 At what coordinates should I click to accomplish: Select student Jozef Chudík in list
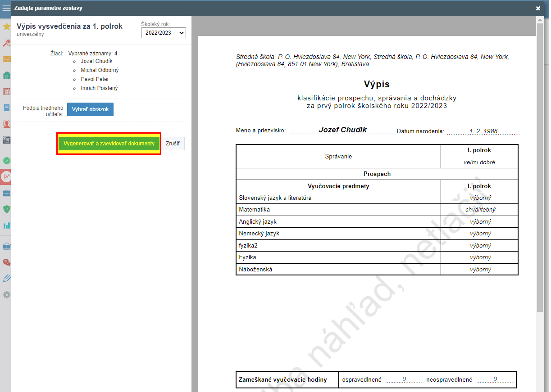[97, 61]
